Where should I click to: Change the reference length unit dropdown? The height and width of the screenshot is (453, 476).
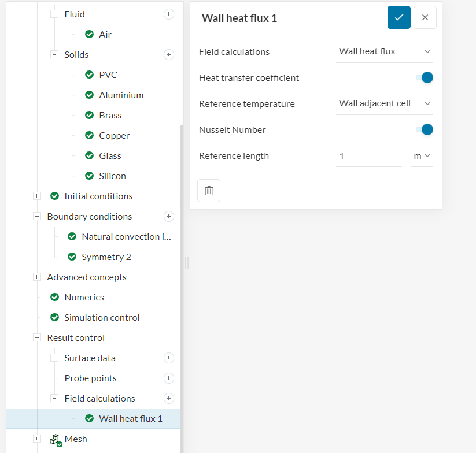coord(422,156)
